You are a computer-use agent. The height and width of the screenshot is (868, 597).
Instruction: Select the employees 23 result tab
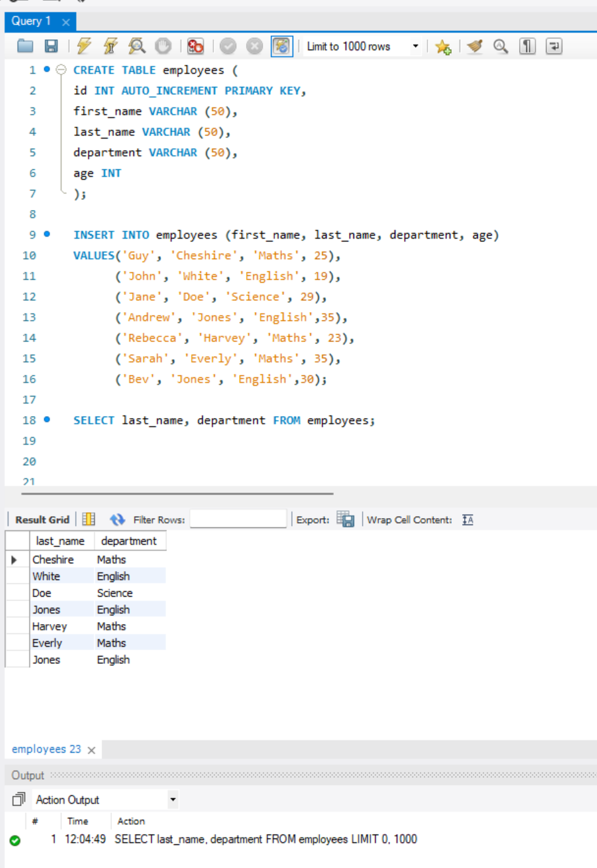(x=46, y=748)
